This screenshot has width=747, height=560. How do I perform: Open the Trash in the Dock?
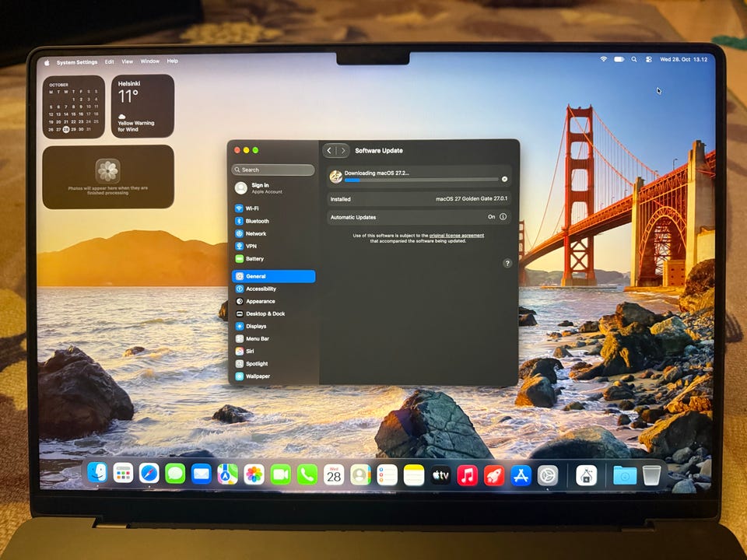[652, 475]
